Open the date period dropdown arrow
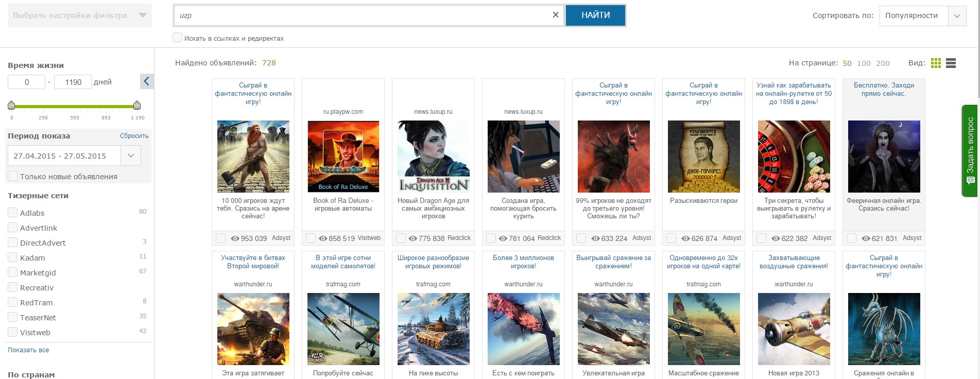The height and width of the screenshot is (379, 980). [131, 156]
